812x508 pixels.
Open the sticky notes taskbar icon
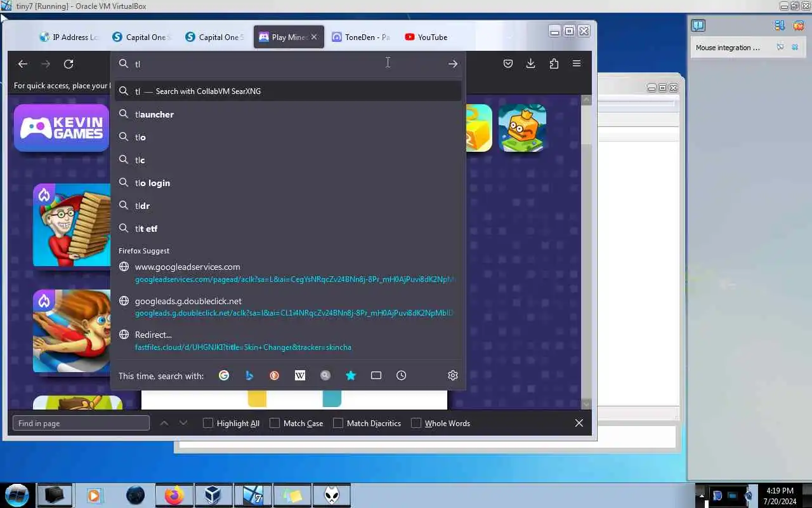coord(292,495)
